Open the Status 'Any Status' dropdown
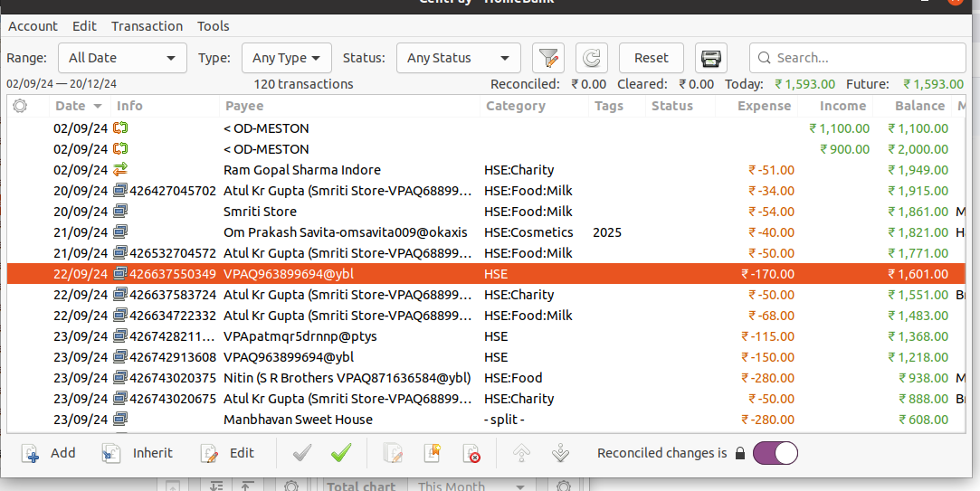 458,58
